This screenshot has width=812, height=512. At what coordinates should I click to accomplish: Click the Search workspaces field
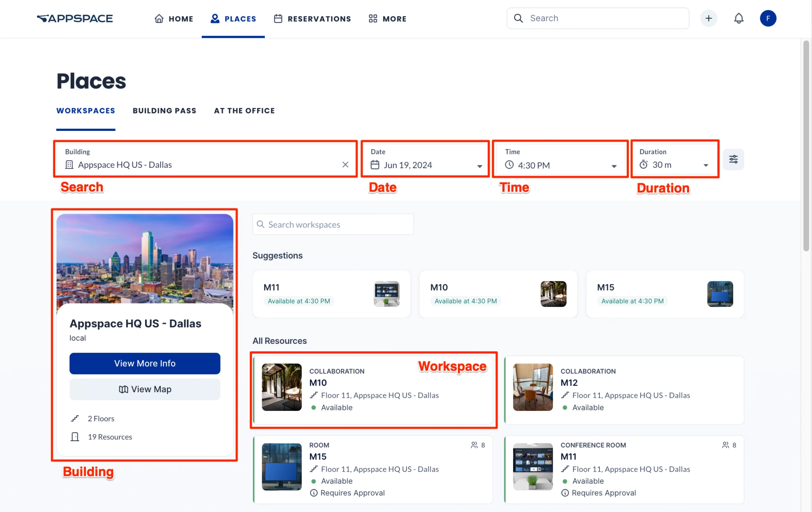coord(333,224)
